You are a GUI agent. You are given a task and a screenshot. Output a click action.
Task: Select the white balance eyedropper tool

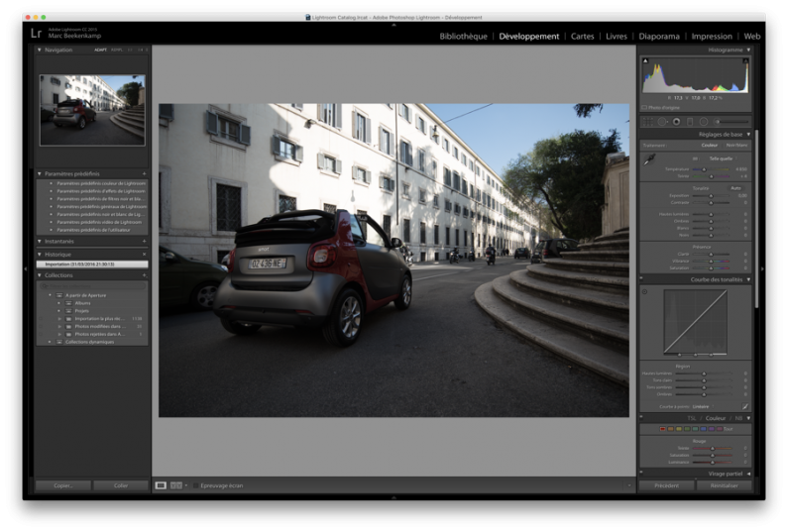[650, 161]
